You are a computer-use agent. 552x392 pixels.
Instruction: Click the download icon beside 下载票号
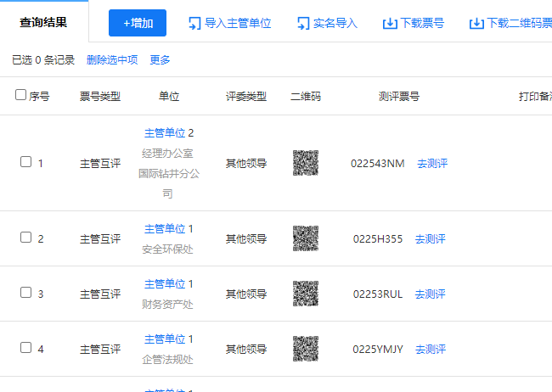[x=390, y=24]
